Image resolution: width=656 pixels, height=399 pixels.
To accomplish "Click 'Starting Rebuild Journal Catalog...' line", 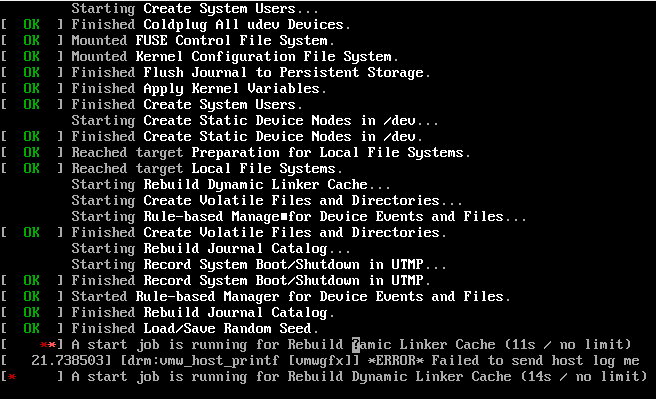I will point(211,248).
